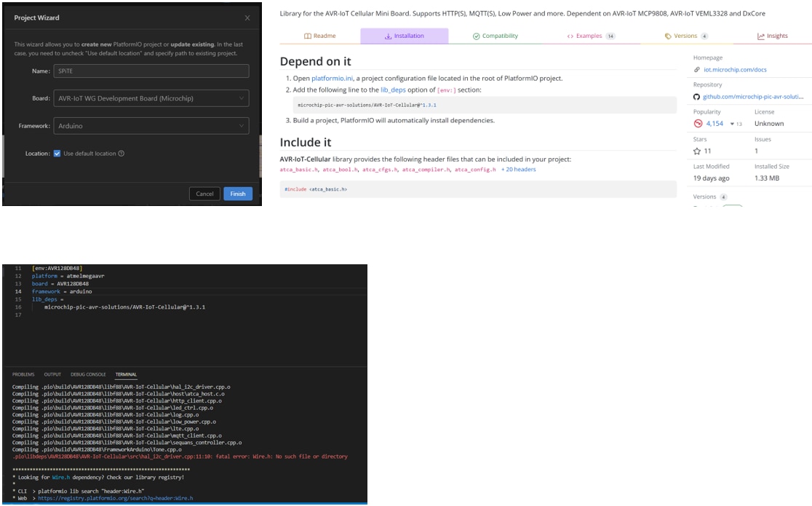Open the iot.microchip.com/docs homepage link

(x=735, y=69)
